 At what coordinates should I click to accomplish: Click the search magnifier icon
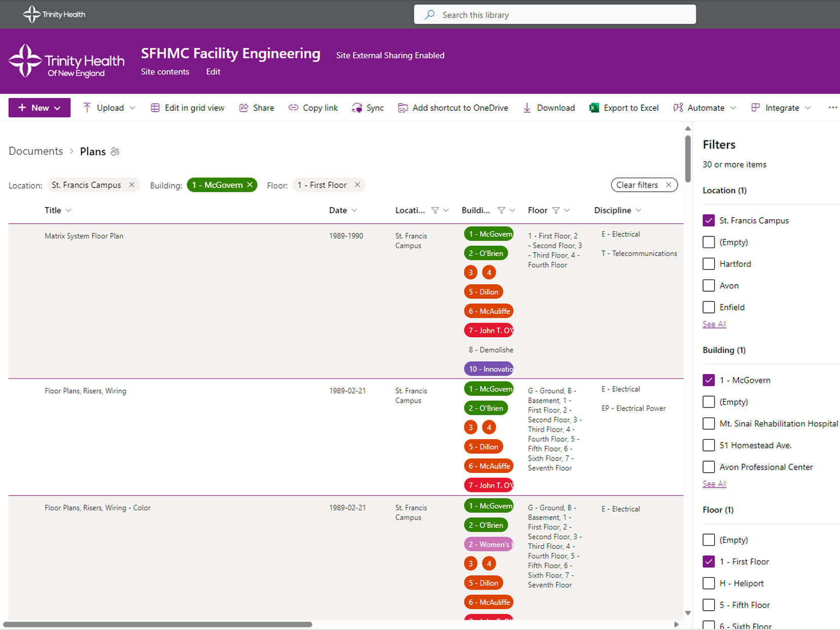(430, 15)
